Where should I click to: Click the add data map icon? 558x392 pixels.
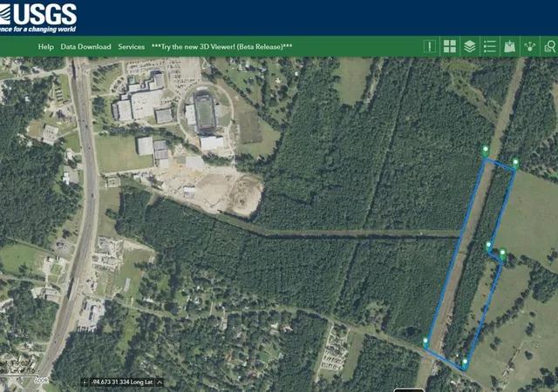[509, 46]
